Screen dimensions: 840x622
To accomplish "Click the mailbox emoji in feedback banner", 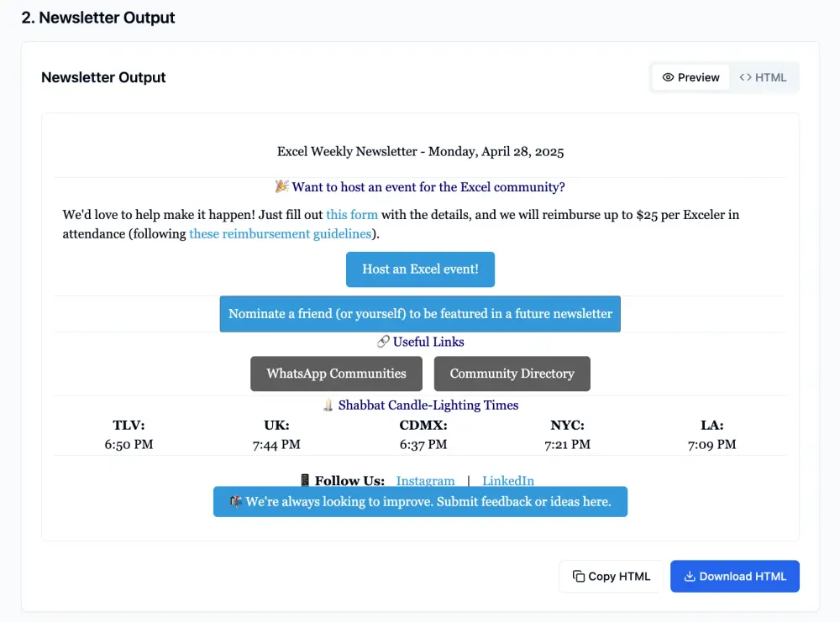I will coord(236,502).
